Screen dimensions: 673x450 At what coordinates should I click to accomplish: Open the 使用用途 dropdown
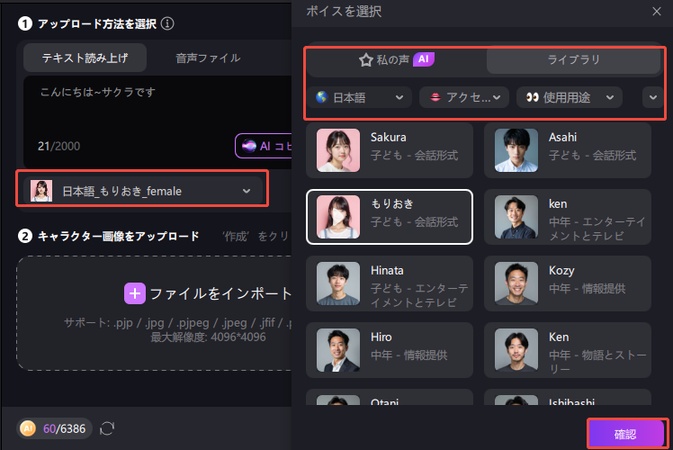569,97
